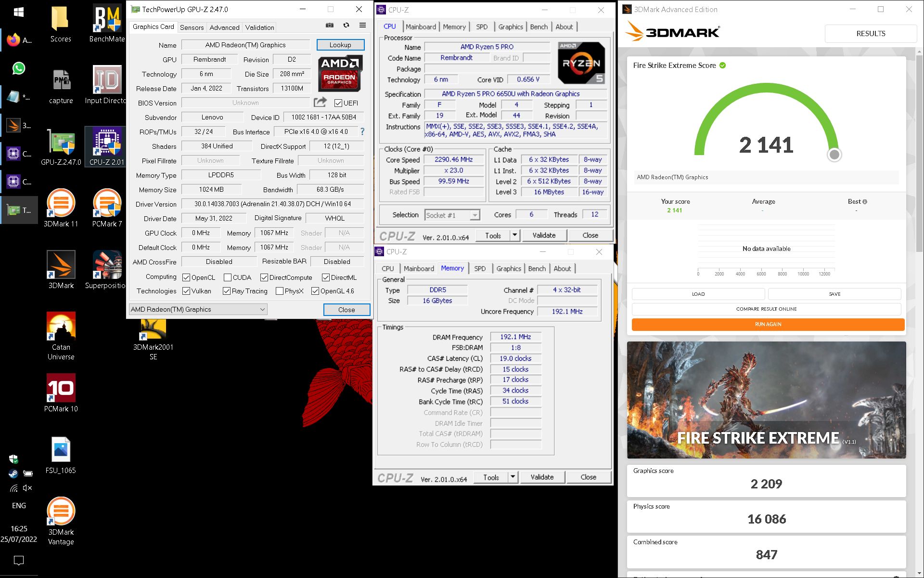
Task: Toggle the Vulkan checkbox
Action: tap(186, 291)
